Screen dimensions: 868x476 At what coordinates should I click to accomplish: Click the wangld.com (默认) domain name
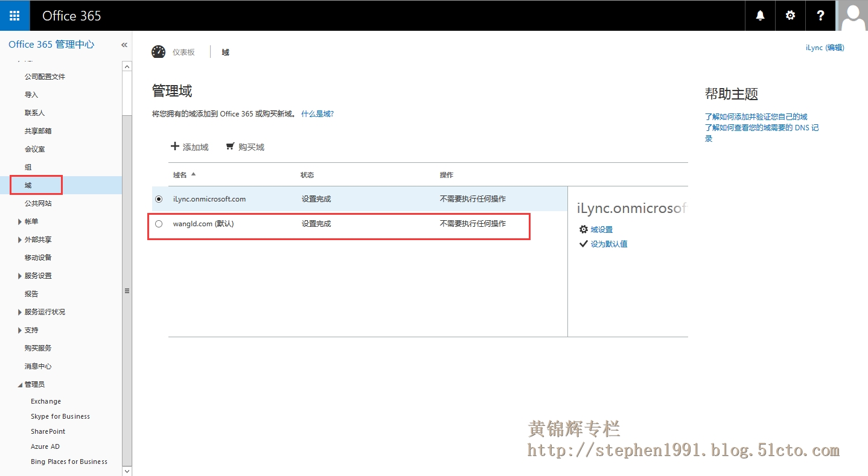click(203, 224)
